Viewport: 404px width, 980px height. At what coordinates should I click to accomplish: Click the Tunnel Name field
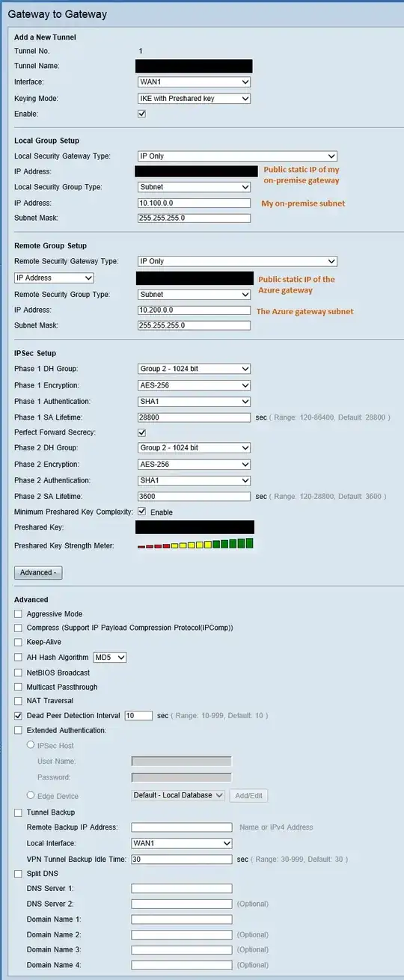(x=194, y=67)
